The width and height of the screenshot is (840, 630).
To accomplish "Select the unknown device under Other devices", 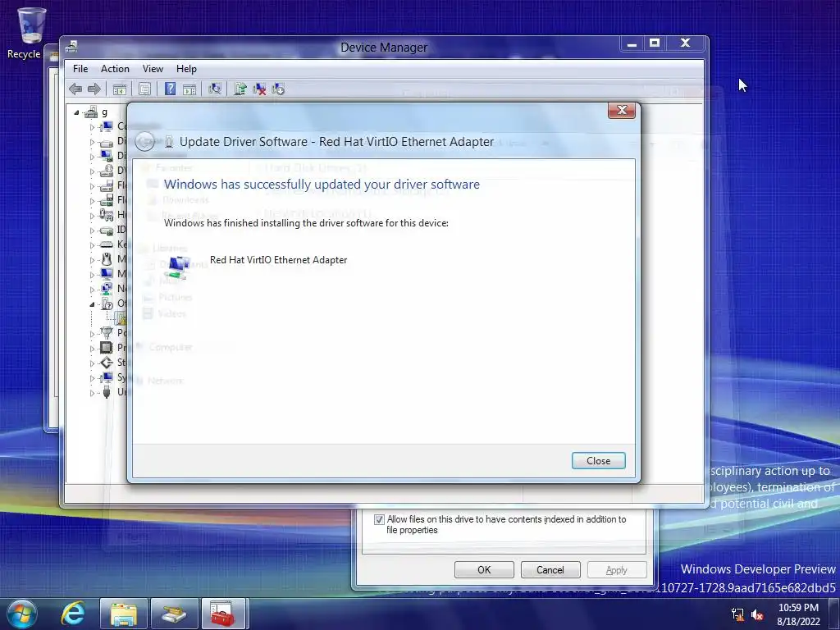I will (x=121, y=318).
